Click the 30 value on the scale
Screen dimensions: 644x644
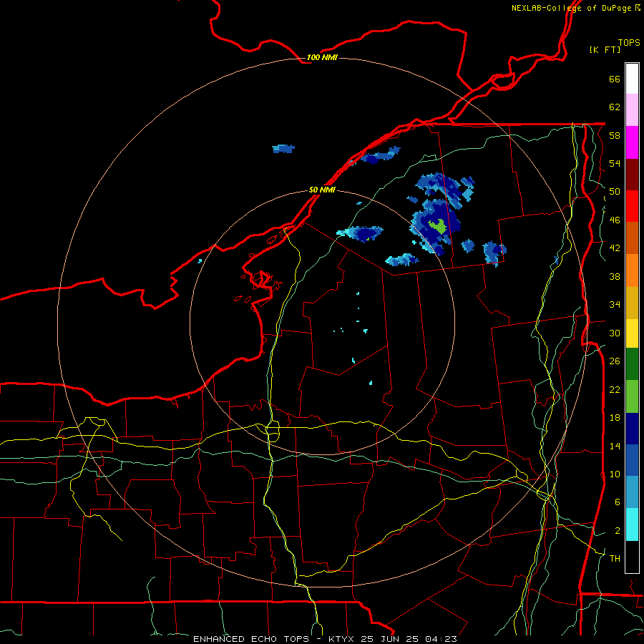click(615, 333)
